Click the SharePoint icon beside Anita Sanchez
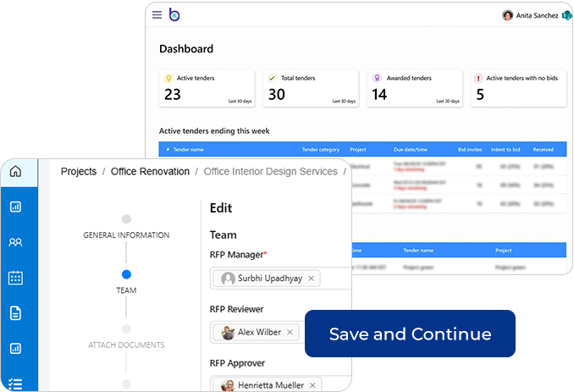This screenshot has width=574, height=392. coord(566,15)
